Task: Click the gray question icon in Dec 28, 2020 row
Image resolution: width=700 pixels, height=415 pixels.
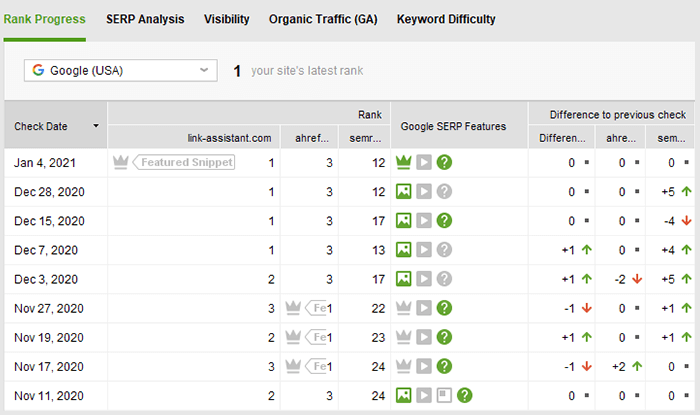Action: tap(444, 191)
